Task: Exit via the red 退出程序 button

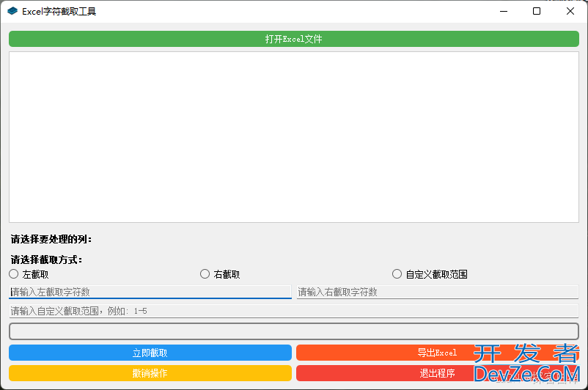Action: [437, 373]
